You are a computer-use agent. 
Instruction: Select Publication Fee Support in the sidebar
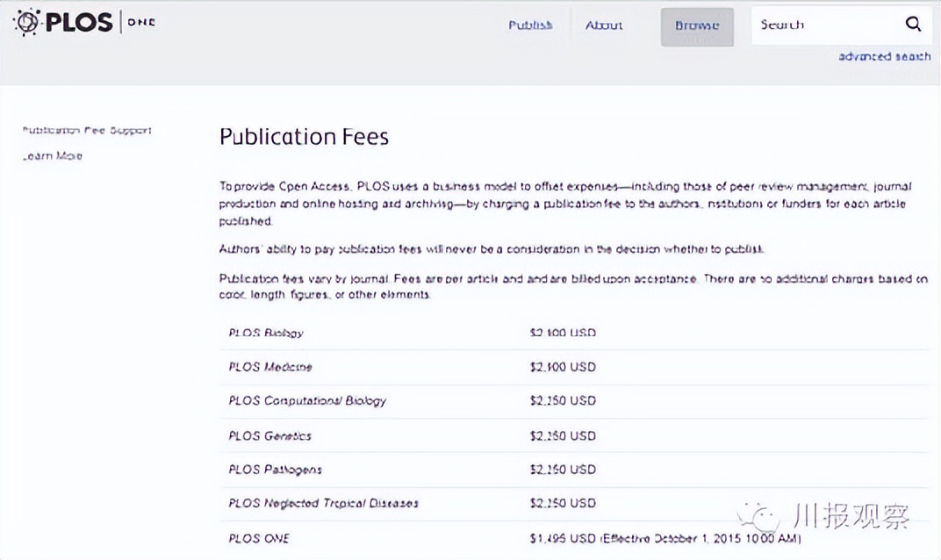[x=86, y=129]
